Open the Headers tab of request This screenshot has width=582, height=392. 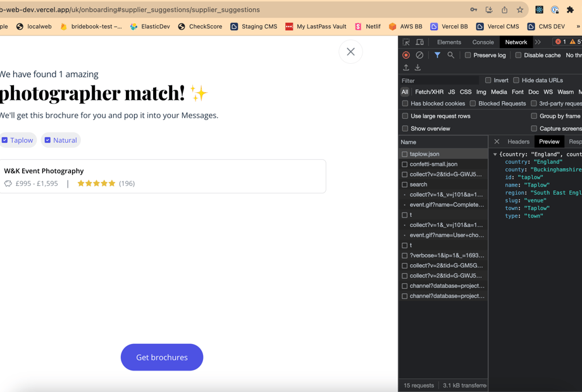tap(518, 142)
